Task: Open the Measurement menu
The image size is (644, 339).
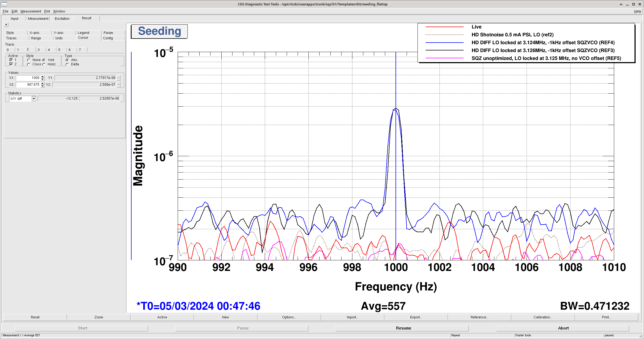Action: click(x=31, y=11)
